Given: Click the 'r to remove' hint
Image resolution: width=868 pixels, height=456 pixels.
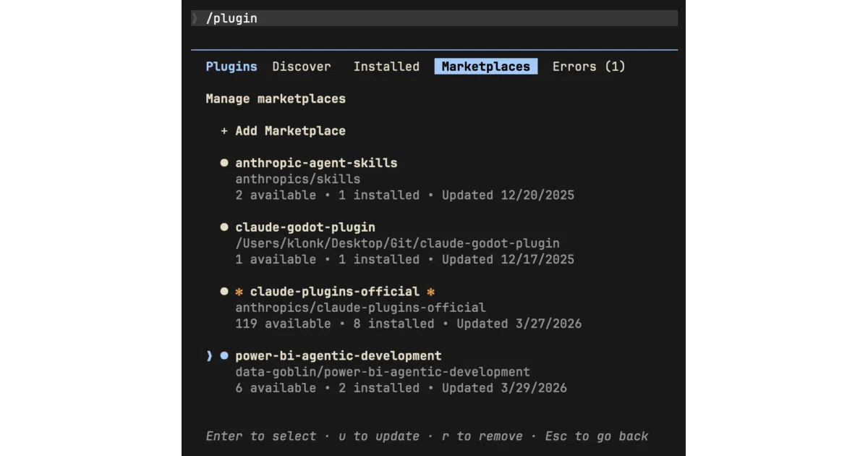Looking at the screenshot, I should [x=482, y=436].
